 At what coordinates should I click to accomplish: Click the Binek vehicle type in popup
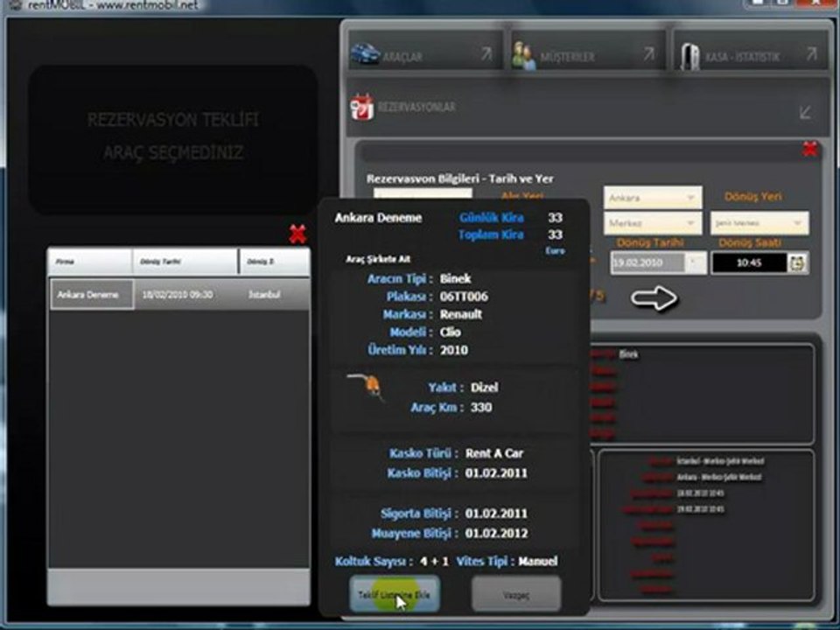[x=455, y=278]
